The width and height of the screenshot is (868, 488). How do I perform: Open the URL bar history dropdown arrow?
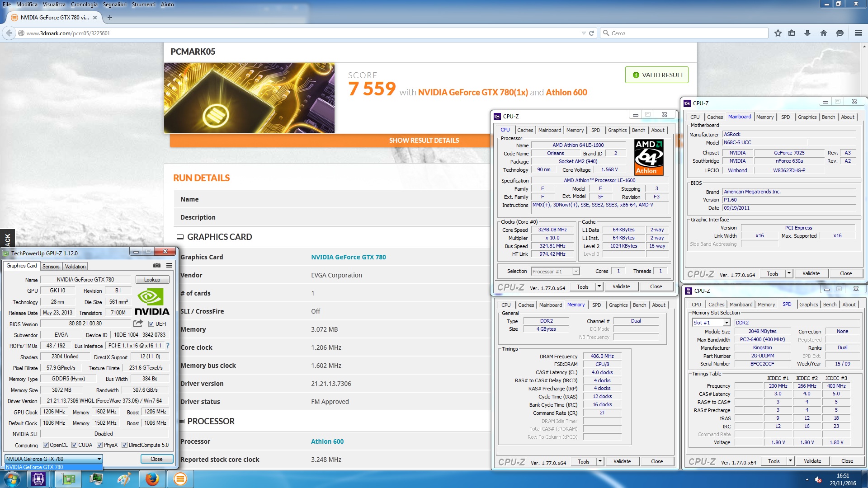pyautogui.click(x=583, y=33)
